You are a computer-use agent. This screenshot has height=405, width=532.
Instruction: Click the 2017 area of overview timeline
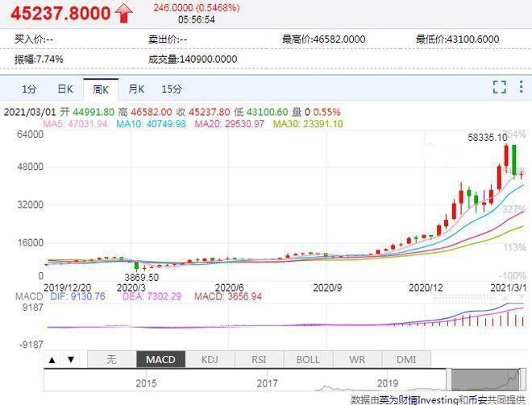[267, 383]
